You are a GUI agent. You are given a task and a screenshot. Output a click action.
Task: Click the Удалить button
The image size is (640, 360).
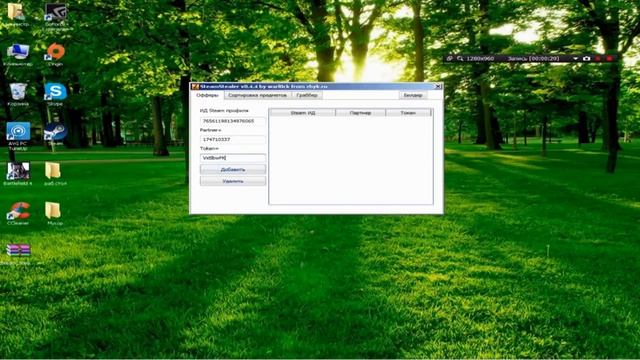coord(233,181)
